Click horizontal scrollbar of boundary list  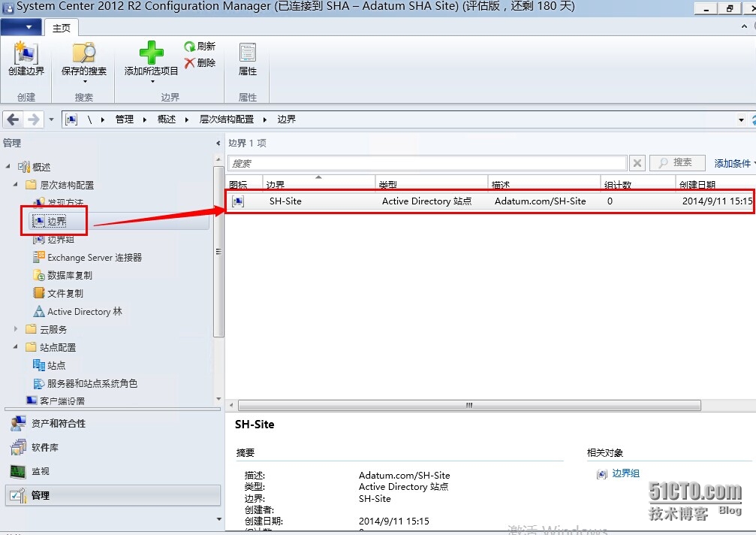point(469,405)
